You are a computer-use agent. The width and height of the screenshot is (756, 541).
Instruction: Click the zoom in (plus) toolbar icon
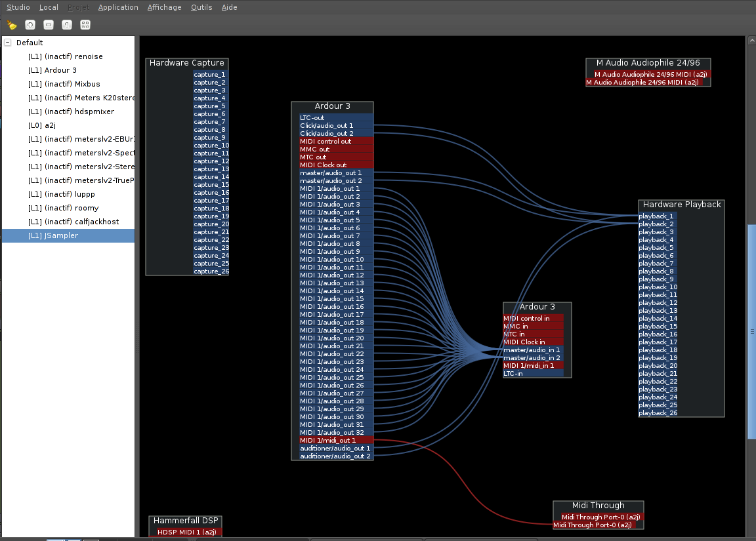click(30, 25)
